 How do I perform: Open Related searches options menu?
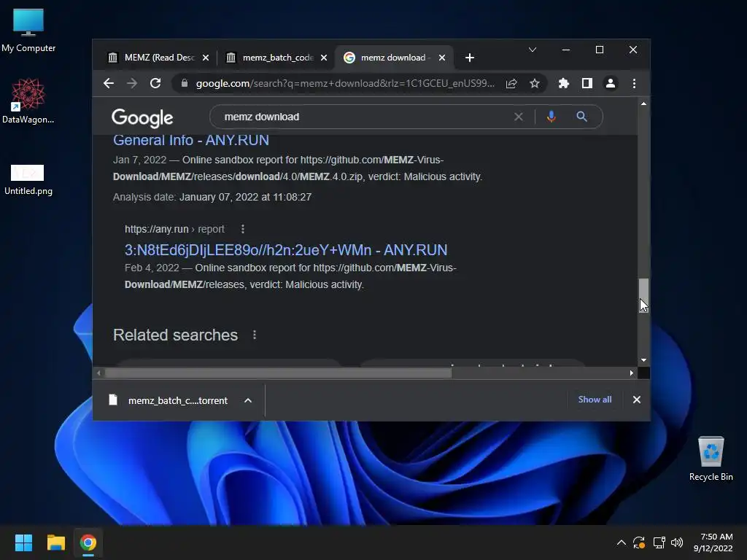[255, 335]
